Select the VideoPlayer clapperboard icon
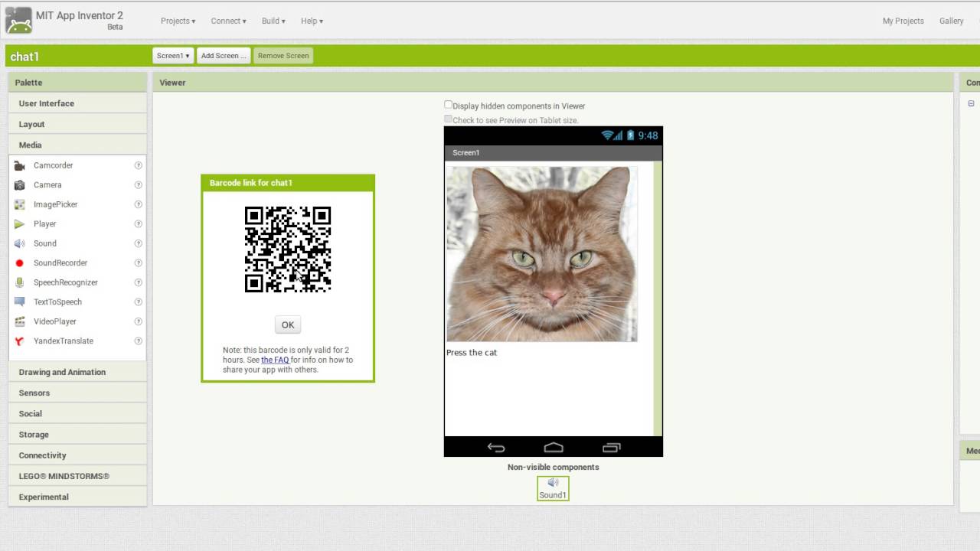 click(x=19, y=321)
